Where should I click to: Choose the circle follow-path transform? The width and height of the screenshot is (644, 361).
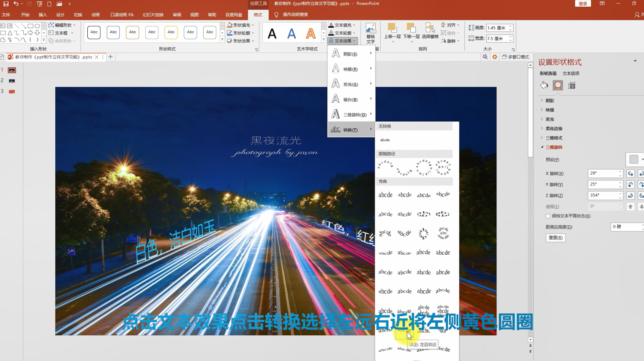click(x=423, y=167)
